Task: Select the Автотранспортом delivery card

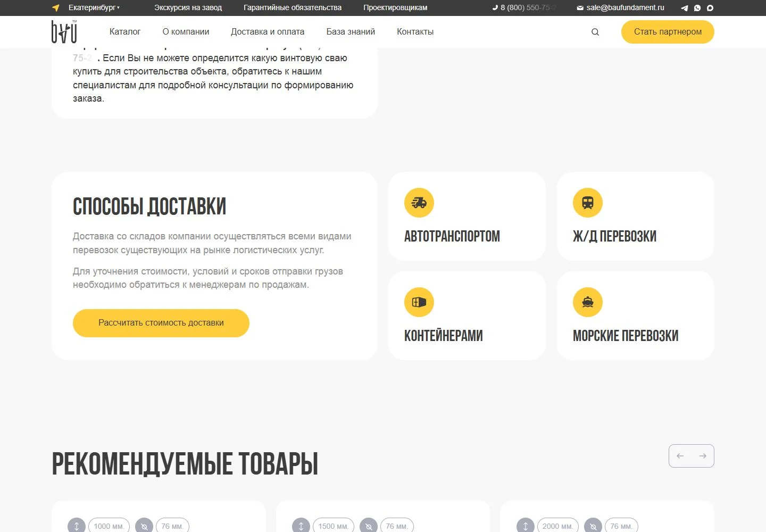Action: (x=467, y=216)
